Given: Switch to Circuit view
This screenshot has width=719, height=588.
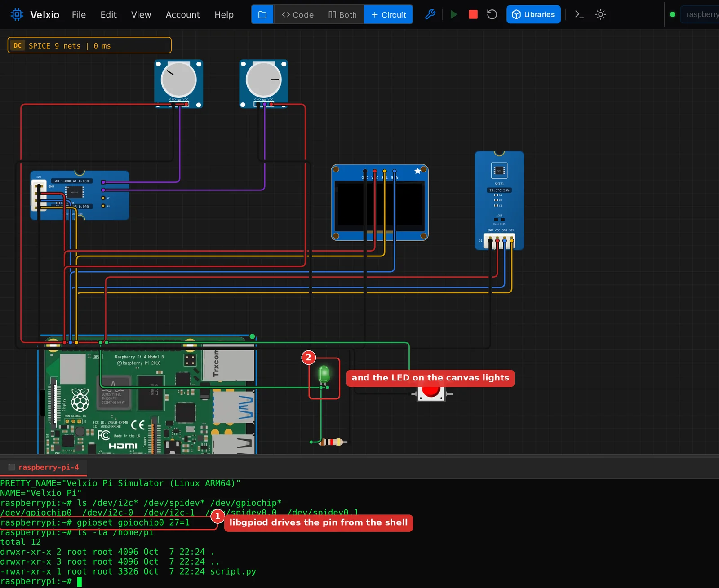Looking at the screenshot, I should [x=389, y=15].
